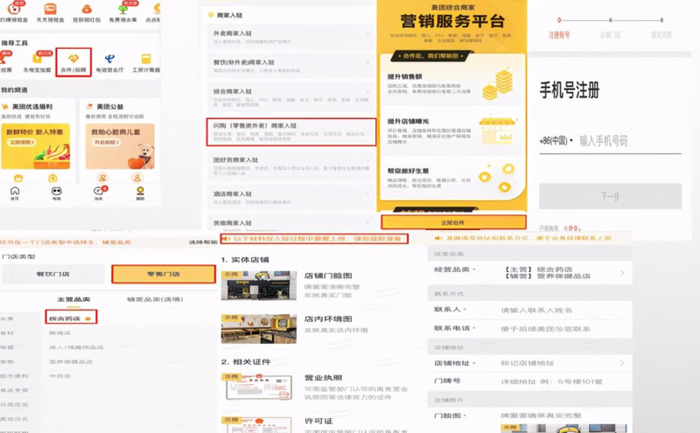The height and width of the screenshot is (433, 700).
Task: Open the 酒店商家入驻 entry row
Action: [x=290, y=197]
